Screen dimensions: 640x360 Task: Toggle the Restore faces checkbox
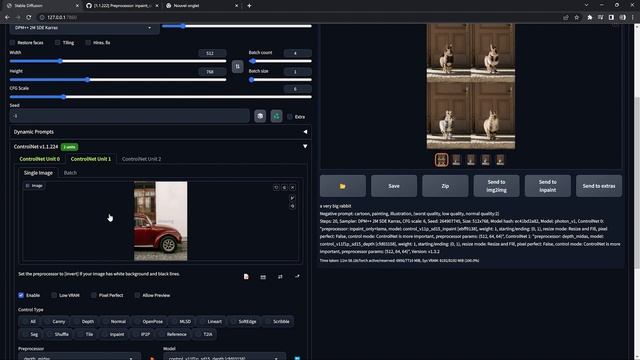coord(12,42)
